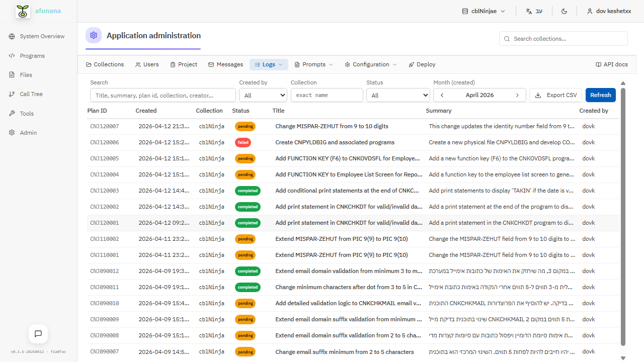Switch language using the translate icon

pyautogui.click(x=529, y=11)
